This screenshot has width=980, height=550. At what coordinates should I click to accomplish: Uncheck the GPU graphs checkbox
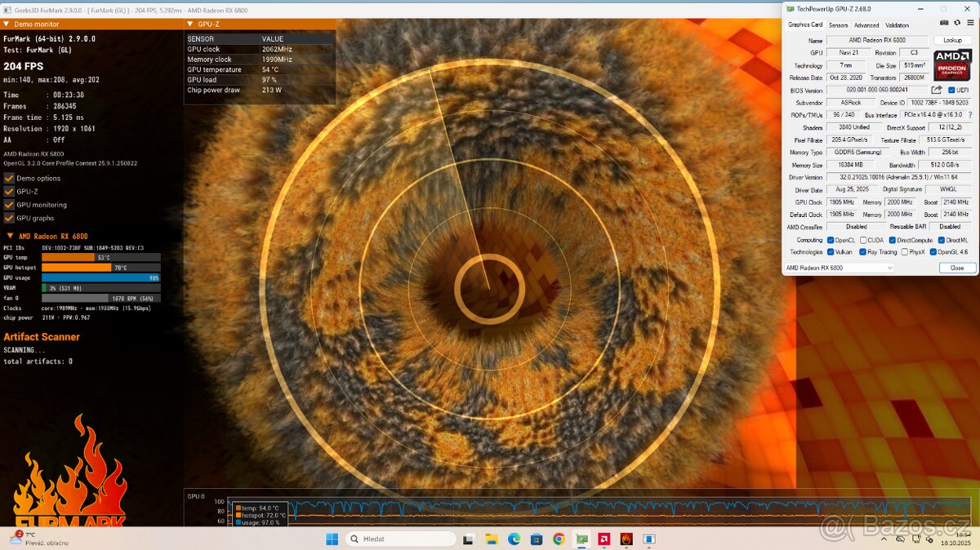[x=9, y=218]
